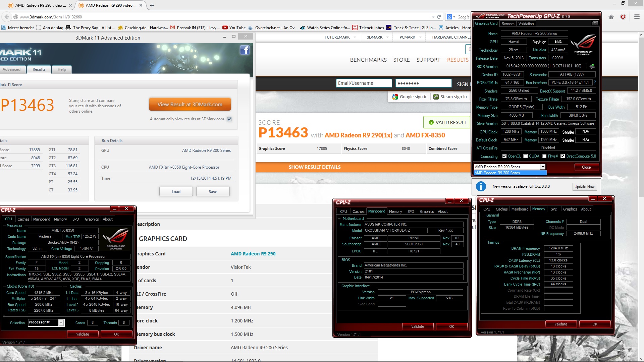Expand the FUTUREMARK site menu dropdown

point(355,37)
